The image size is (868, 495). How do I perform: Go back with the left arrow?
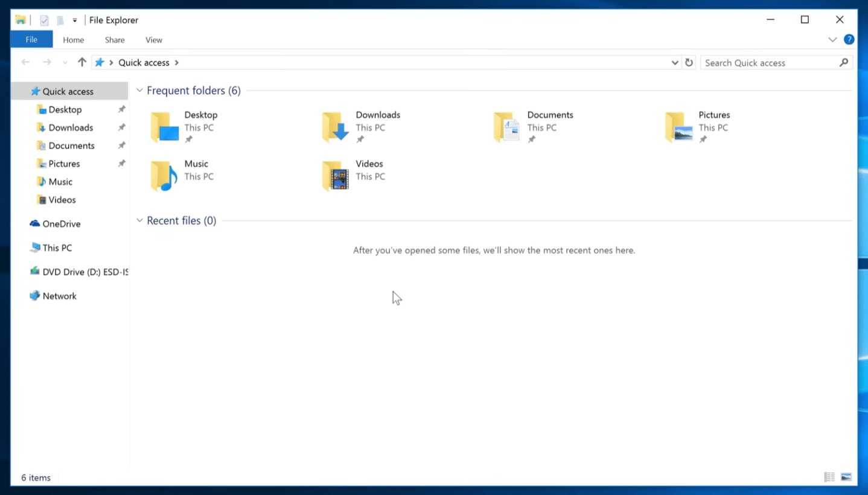(x=26, y=62)
